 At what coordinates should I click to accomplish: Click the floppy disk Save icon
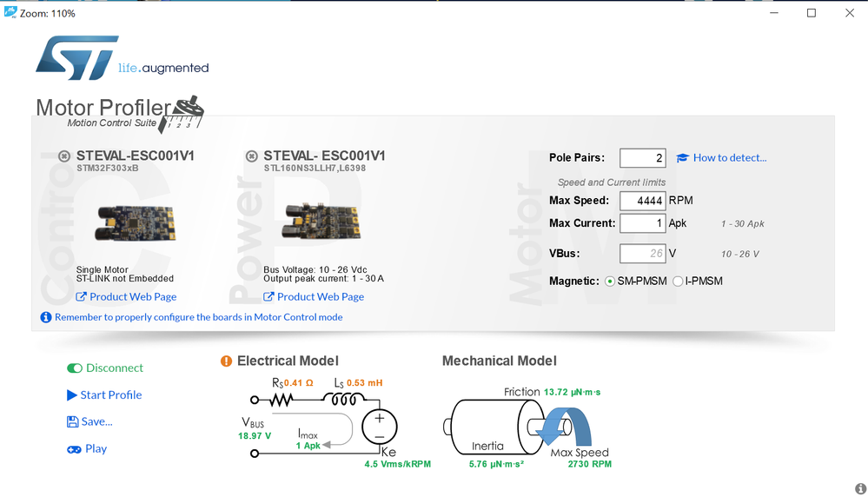pos(72,421)
